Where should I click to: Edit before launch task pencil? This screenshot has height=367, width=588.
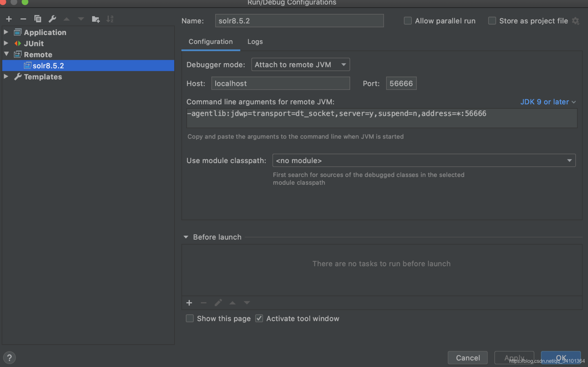tap(218, 303)
